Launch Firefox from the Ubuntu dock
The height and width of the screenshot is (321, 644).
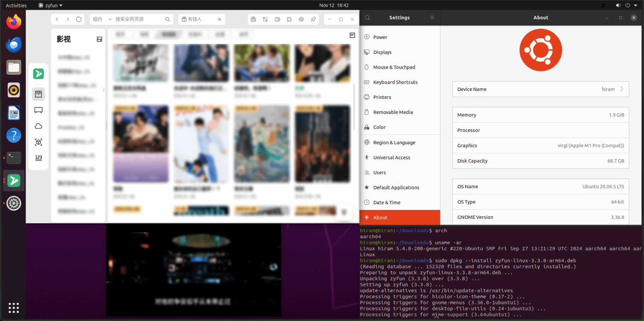coord(13,22)
